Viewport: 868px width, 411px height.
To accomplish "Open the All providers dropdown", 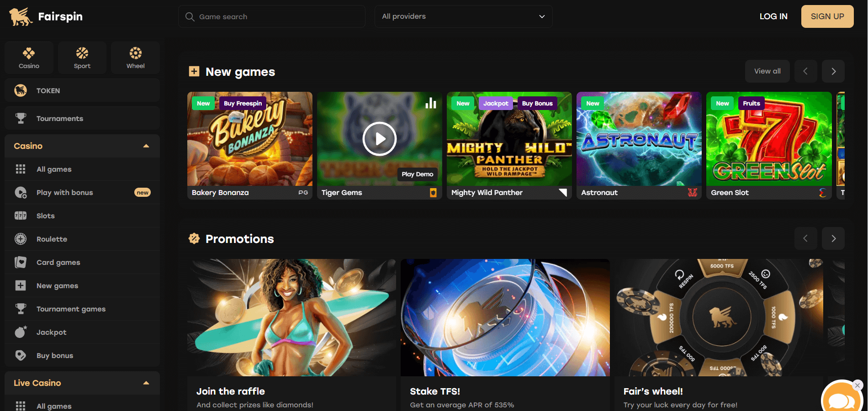I will click(463, 16).
